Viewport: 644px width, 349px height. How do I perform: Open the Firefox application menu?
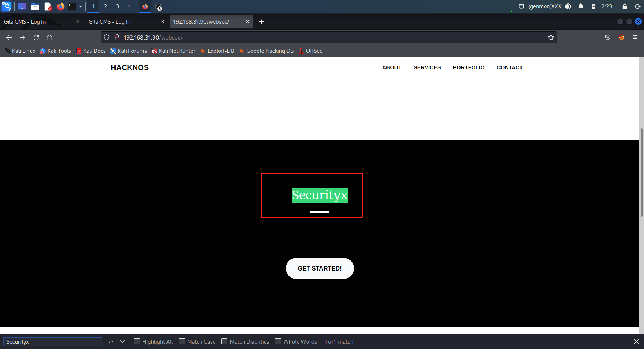pos(635,37)
